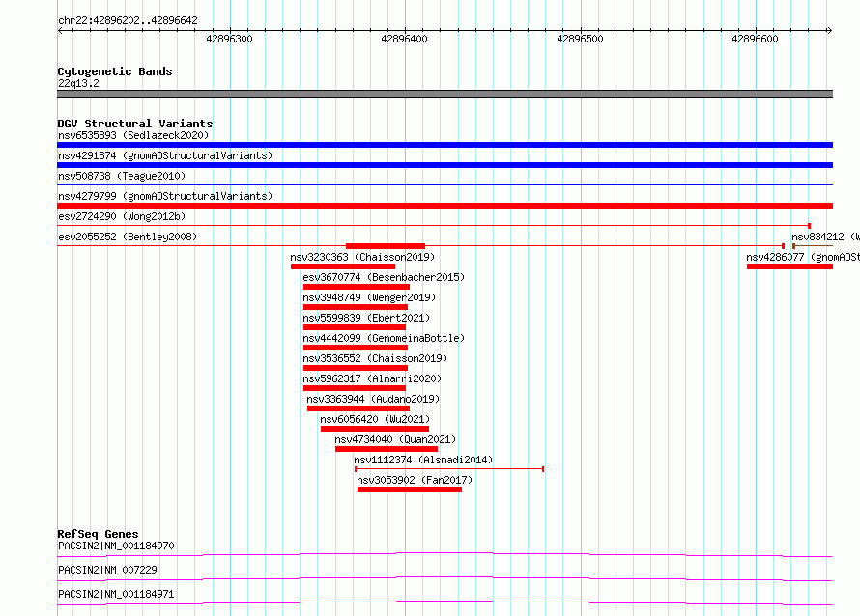Open nsv6056420 (Wu2021) variant label
Viewport: 860px width, 616px height.
point(375,419)
